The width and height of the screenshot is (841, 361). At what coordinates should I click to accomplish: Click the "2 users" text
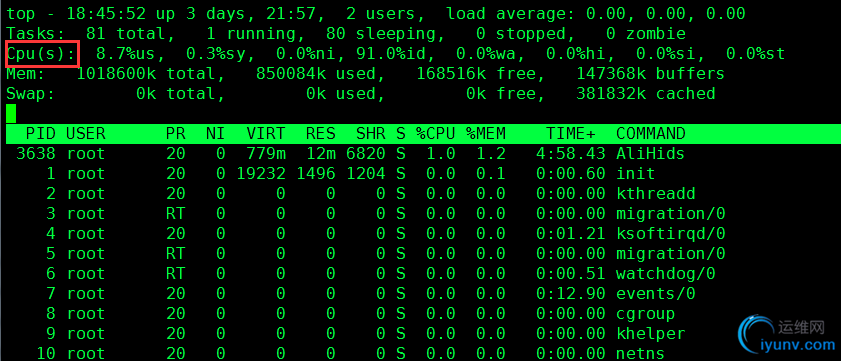(x=380, y=14)
